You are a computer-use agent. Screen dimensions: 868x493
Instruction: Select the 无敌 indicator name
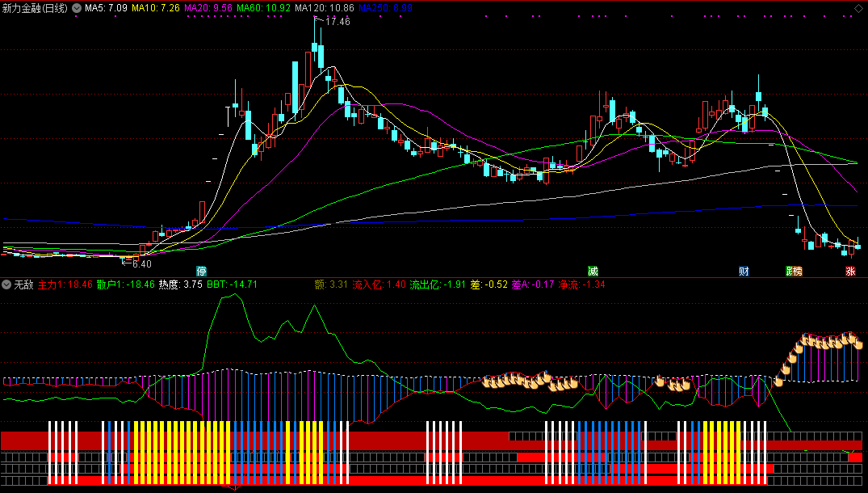(23, 284)
